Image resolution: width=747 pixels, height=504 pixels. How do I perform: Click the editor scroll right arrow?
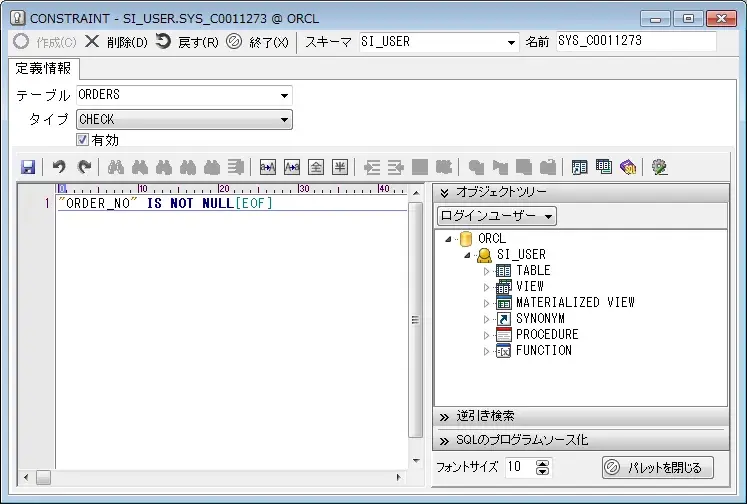pyautogui.click(x=399, y=477)
